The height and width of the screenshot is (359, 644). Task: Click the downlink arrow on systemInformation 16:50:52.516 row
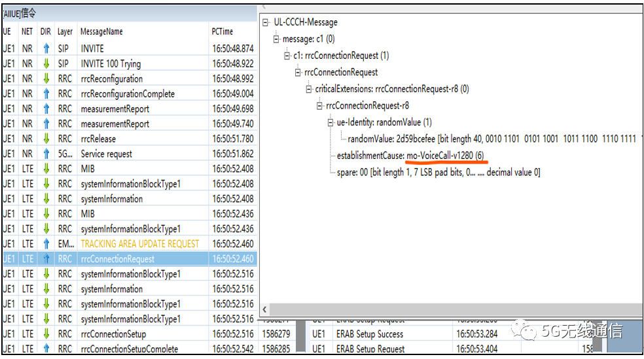[46, 289]
